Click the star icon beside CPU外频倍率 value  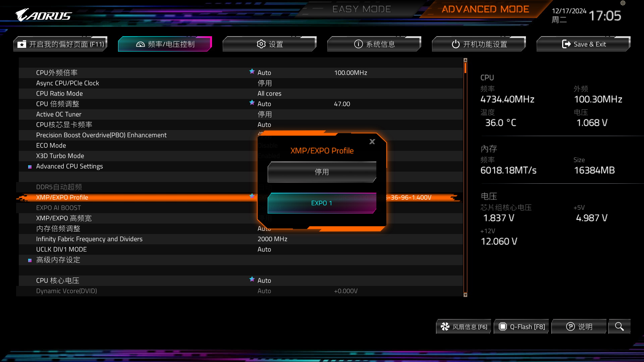[x=252, y=71]
